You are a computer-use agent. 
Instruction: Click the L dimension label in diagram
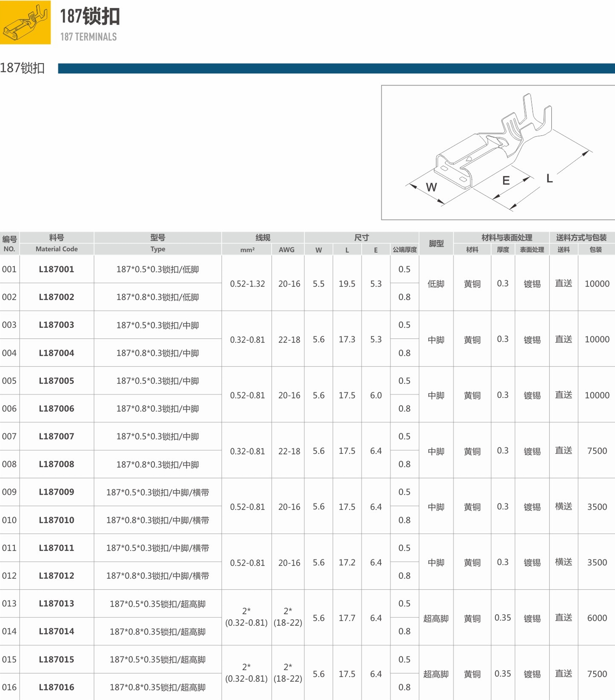[x=549, y=179]
